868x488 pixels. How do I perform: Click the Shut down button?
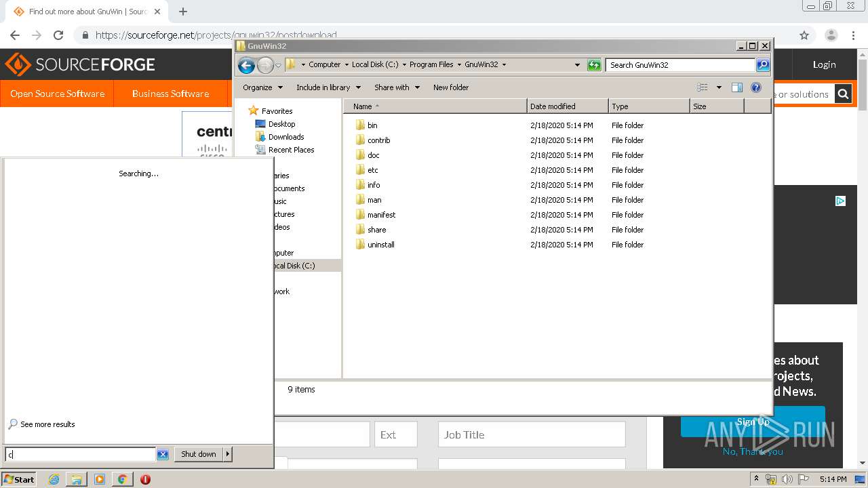[x=199, y=454]
